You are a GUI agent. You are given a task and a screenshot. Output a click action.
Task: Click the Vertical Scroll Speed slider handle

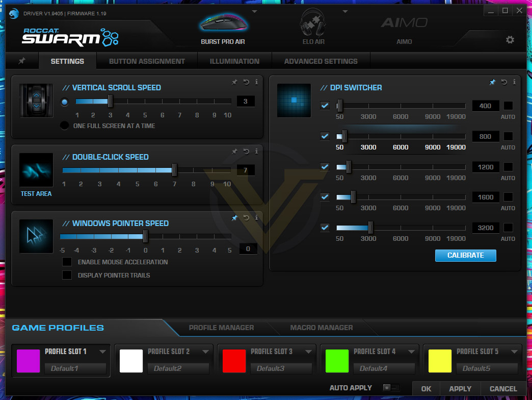coord(110,101)
